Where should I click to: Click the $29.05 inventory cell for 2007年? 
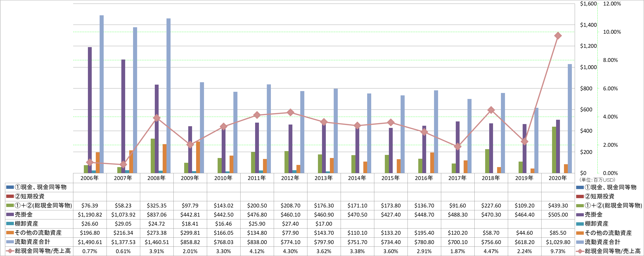point(123,224)
